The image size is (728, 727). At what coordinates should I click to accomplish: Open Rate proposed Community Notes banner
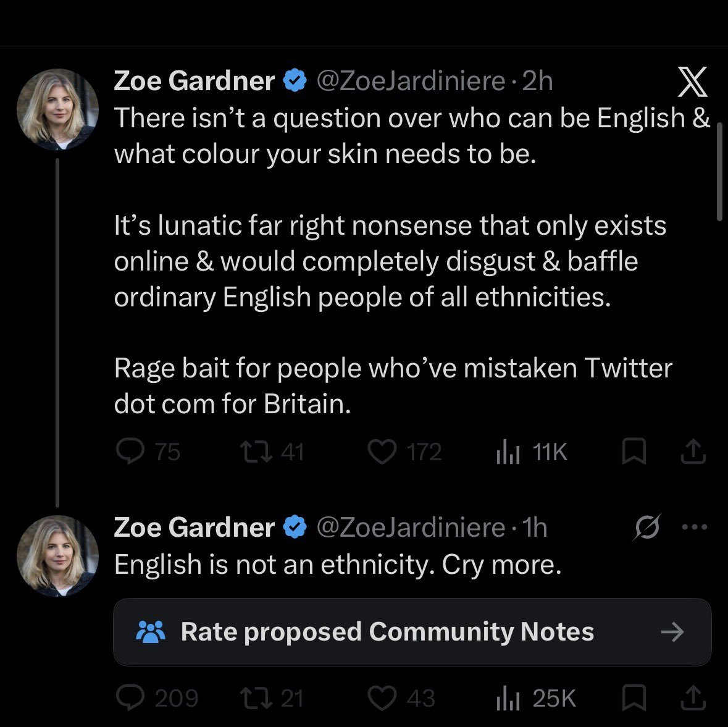412,632
